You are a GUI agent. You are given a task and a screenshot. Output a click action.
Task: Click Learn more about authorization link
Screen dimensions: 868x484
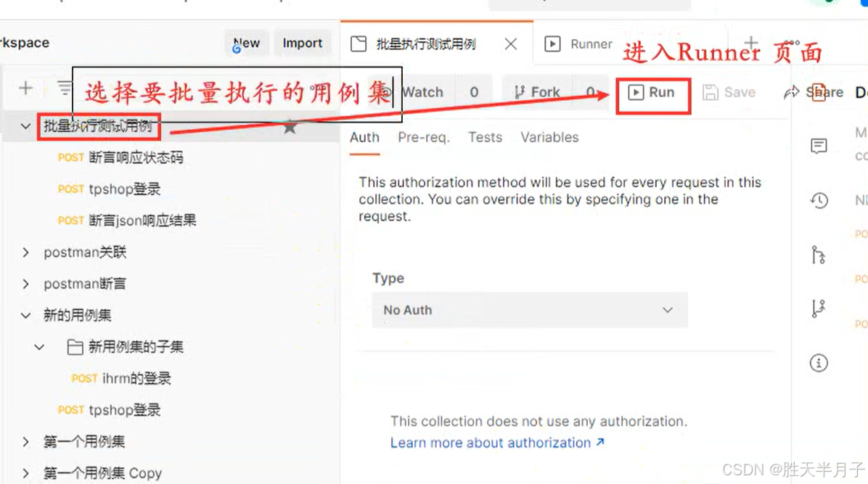tap(497, 443)
